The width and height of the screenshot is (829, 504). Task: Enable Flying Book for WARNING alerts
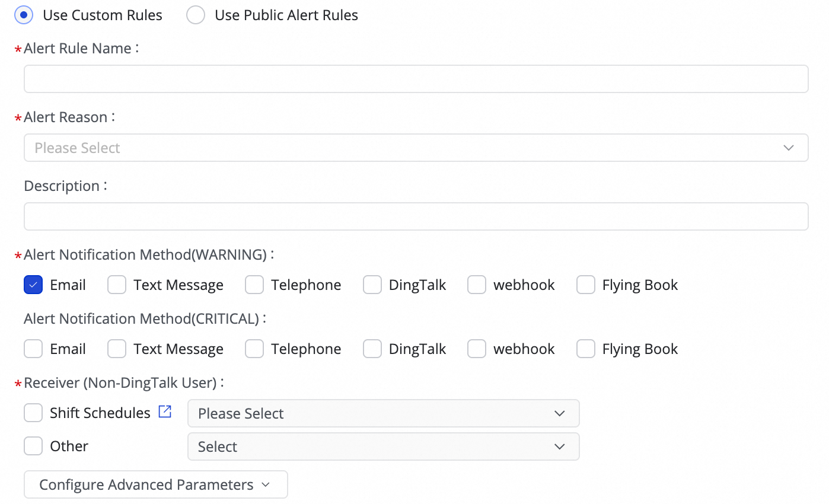point(586,285)
